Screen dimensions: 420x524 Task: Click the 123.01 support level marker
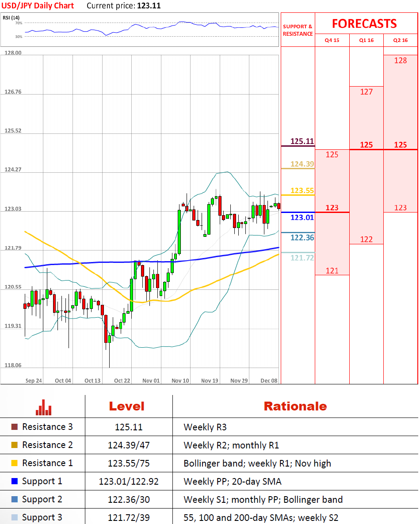pos(302,217)
